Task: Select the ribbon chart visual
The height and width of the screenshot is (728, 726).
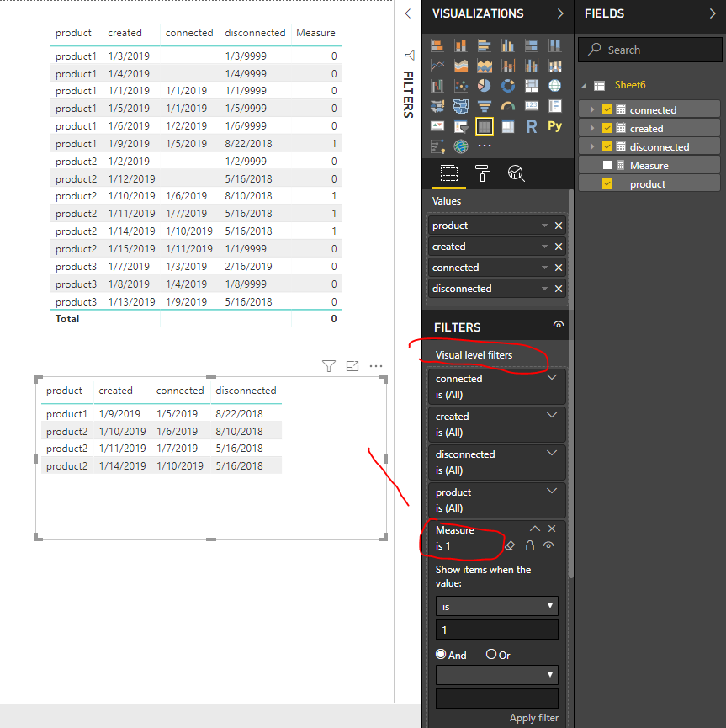Action: 554,66
